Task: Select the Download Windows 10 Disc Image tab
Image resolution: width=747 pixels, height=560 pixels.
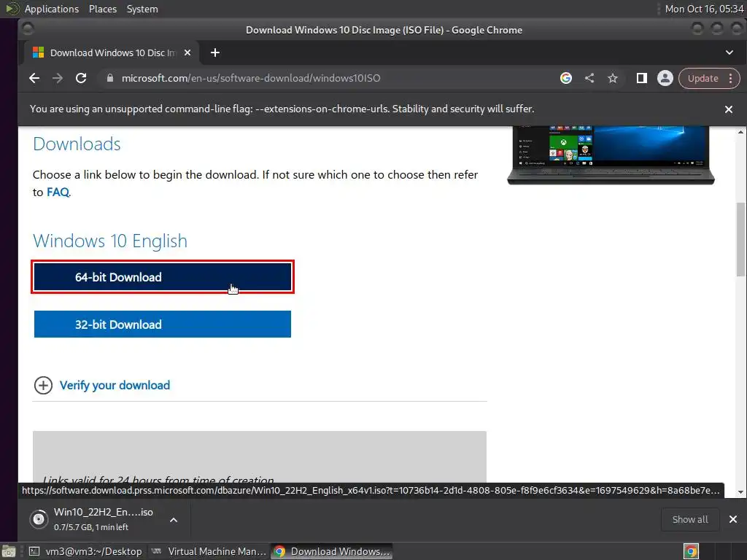Action: 112,52
